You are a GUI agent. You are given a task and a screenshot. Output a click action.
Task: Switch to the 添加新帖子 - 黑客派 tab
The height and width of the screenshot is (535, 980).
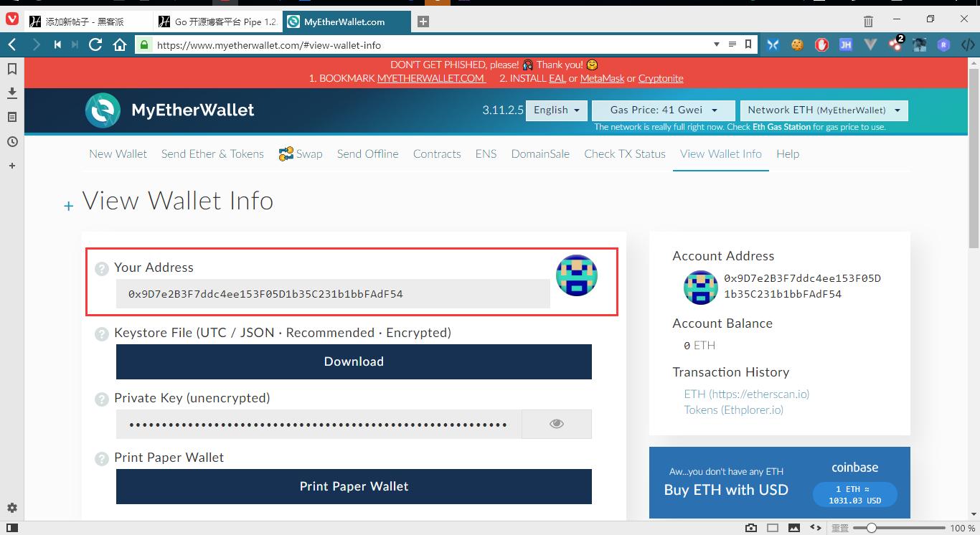(88, 22)
